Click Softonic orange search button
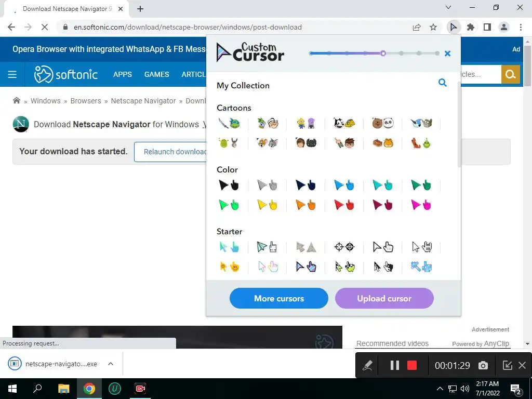 coord(511,74)
